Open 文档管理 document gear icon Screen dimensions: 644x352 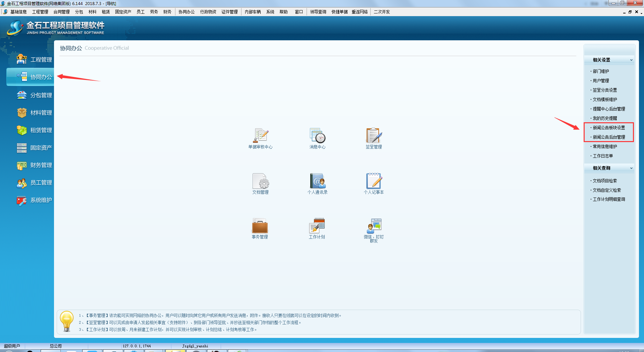(260, 181)
